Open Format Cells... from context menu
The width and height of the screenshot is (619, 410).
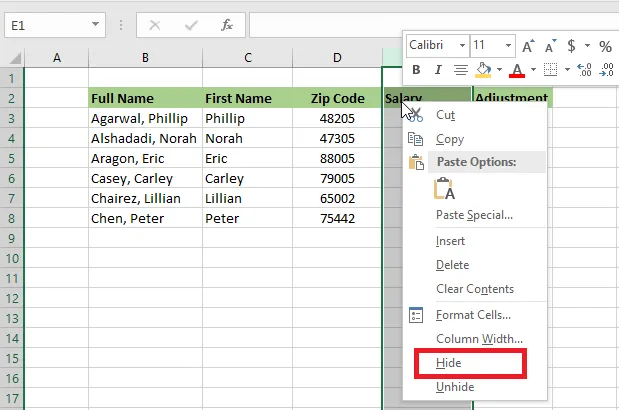475,315
